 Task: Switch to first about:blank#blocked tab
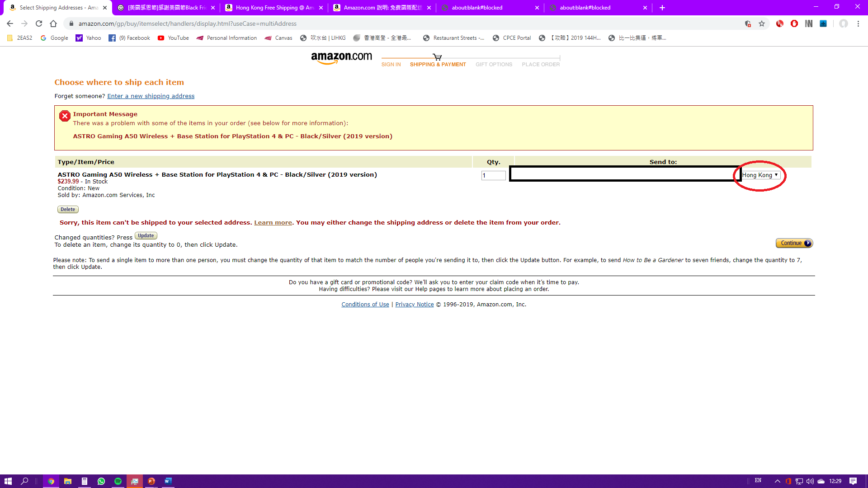[x=490, y=8]
